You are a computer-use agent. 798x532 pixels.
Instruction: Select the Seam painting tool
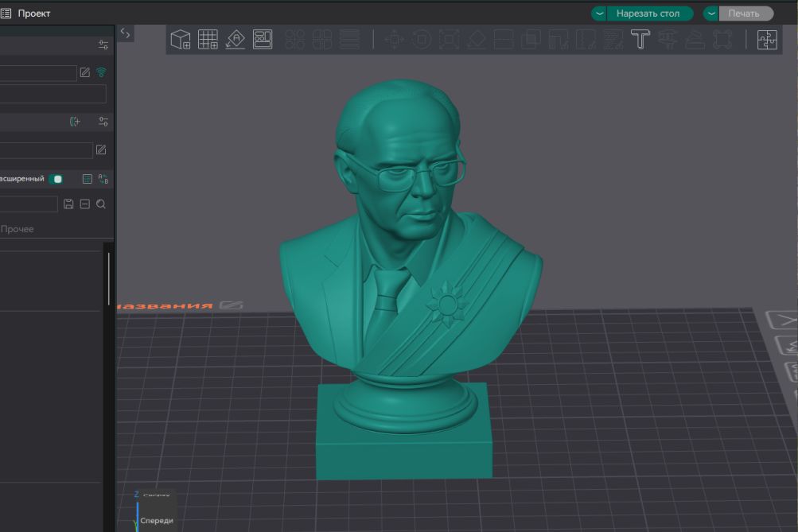(586, 39)
